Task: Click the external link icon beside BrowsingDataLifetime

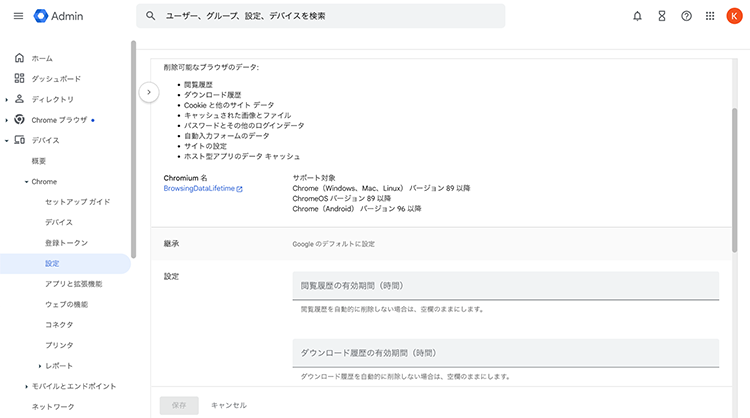Action: (x=240, y=189)
